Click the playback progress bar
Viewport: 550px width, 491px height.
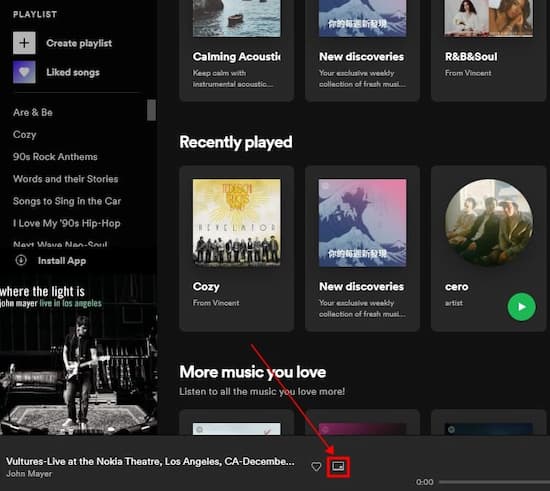[x=494, y=482]
